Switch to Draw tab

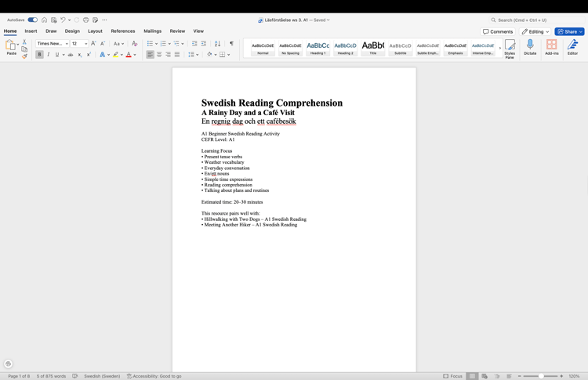[x=51, y=31]
